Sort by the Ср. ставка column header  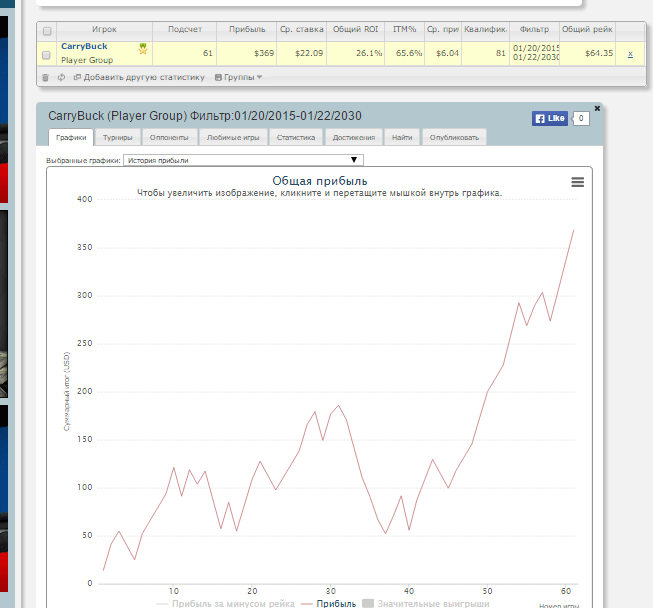coord(302,30)
